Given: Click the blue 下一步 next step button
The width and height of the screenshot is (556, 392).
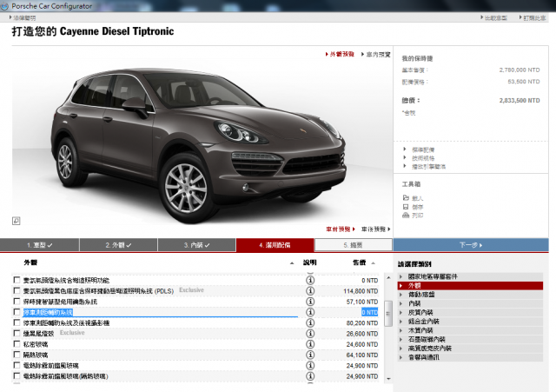Looking at the screenshot, I should pos(471,245).
